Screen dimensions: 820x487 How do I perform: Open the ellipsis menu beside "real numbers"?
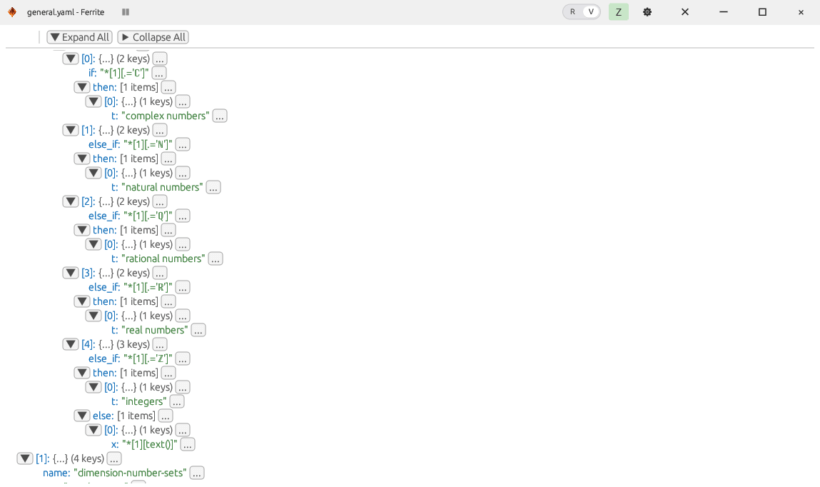point(198,330)
